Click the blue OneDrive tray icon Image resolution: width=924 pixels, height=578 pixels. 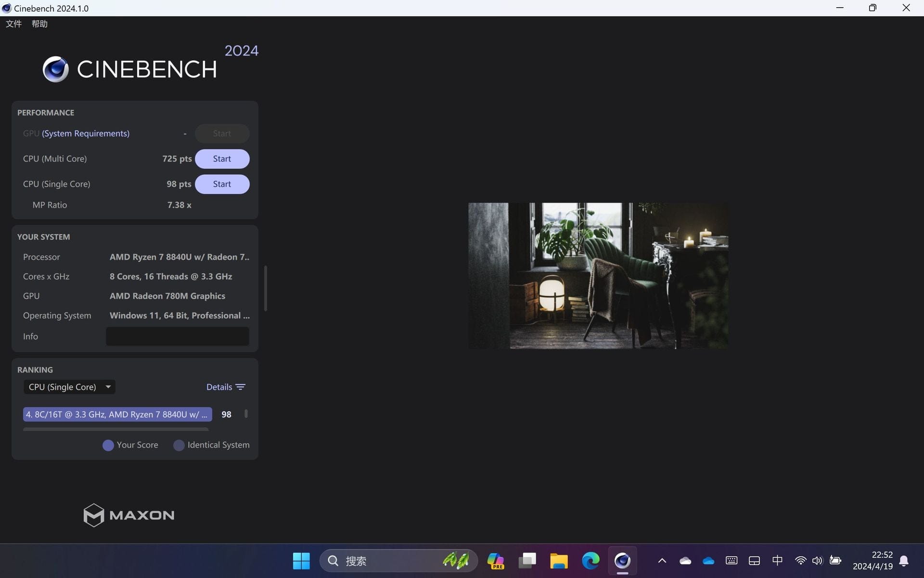pyautogui.click(x=708, y=561)
